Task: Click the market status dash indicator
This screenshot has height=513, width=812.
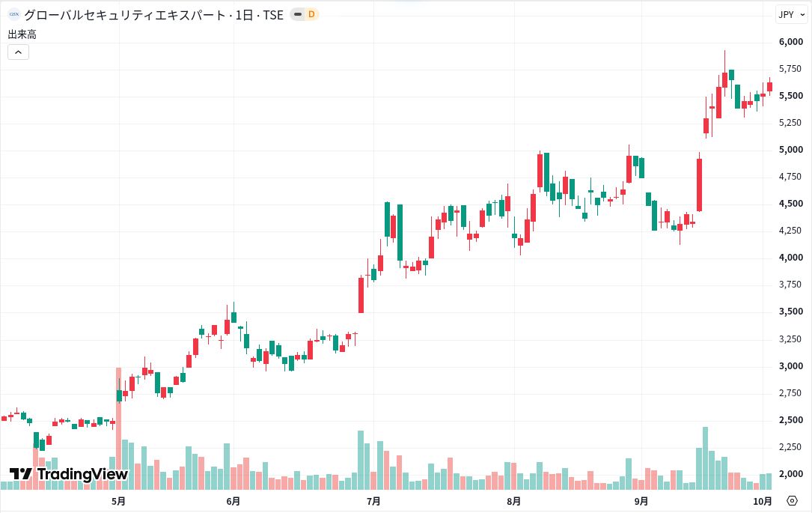Action: [298, 14]
